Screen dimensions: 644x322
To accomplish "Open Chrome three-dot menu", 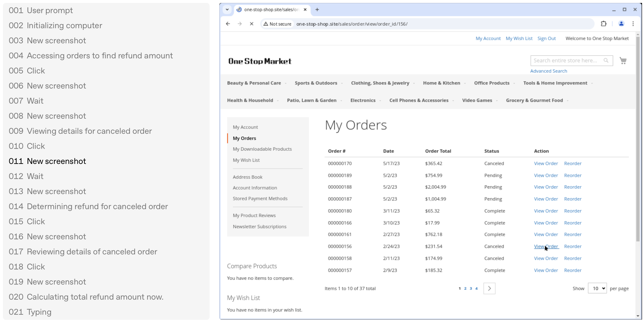I will coord(633,24).
